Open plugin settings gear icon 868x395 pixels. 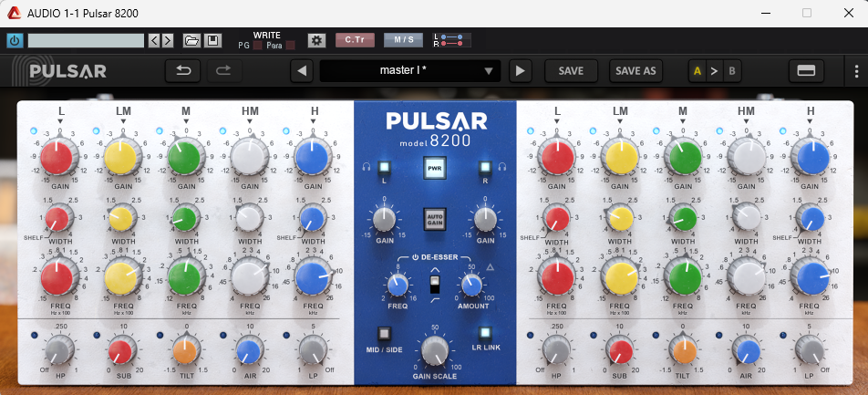(x=316, y=40)
